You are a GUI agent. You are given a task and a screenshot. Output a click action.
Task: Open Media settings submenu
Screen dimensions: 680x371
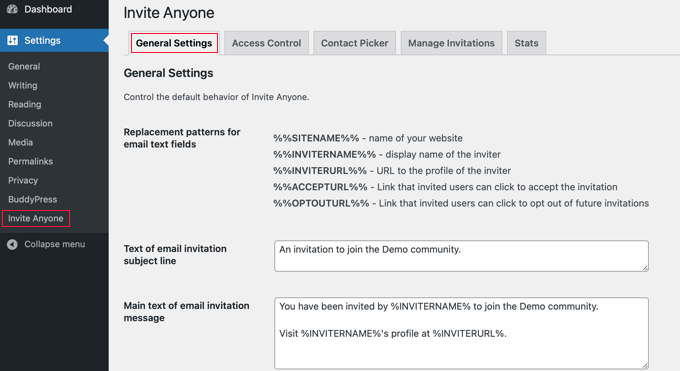click(20, 142)
